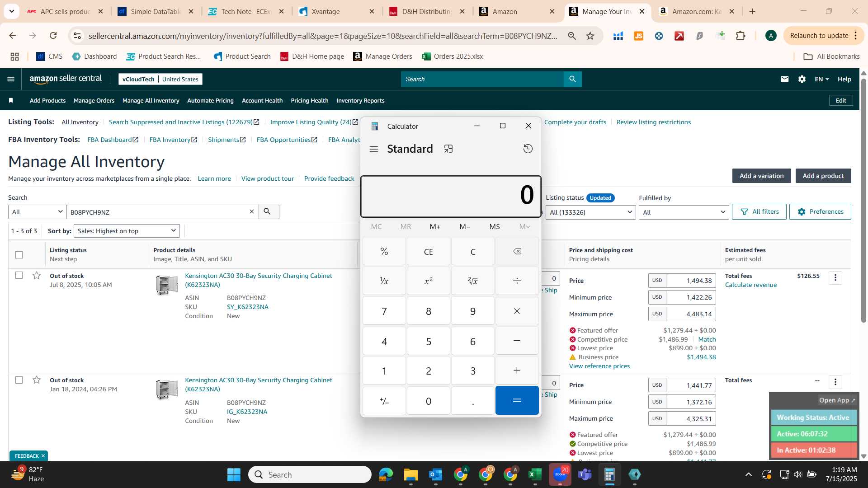Open Fulfilled by All dropdown

684,212
